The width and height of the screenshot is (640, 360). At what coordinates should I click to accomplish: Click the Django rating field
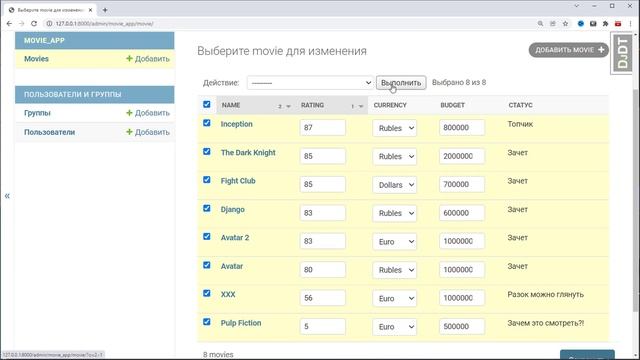coord(322,213)
